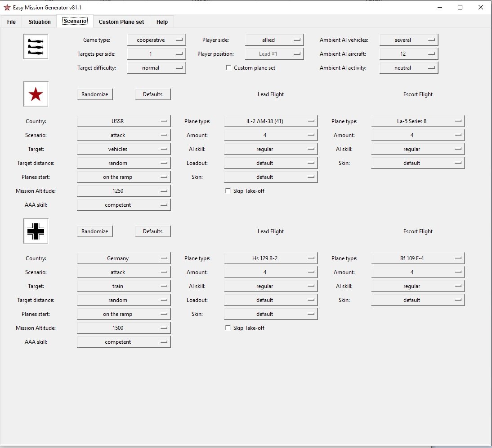Click the red star USSR emblem
The height and width of the screenshot is (448, 492).
coord(36,94)
